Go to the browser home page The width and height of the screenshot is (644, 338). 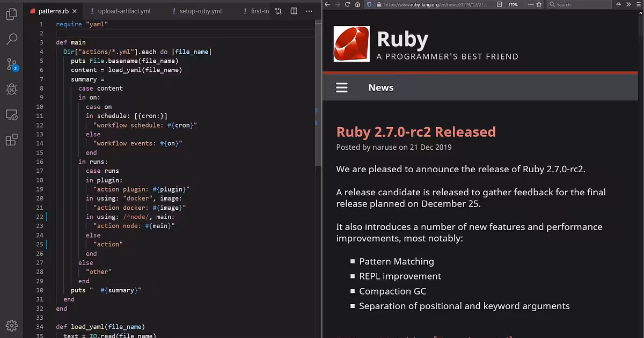[x=357, y=4]
